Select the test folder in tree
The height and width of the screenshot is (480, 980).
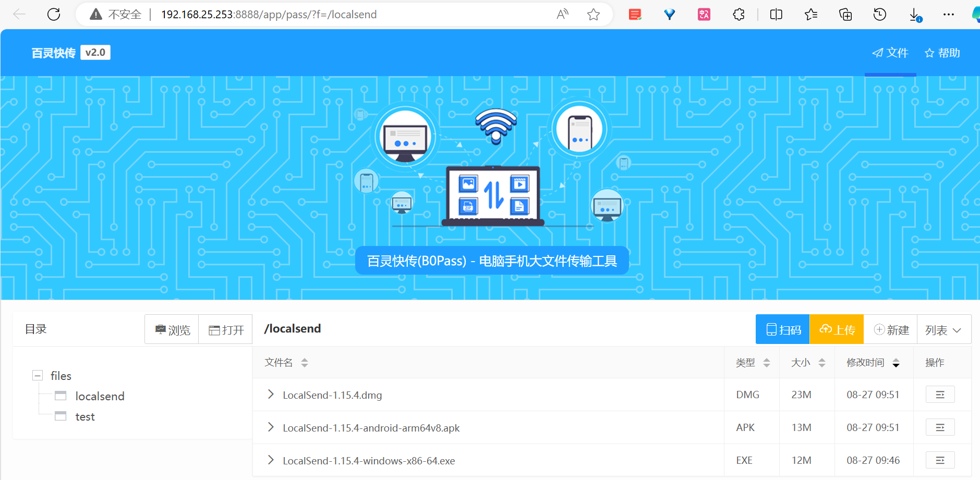tap(84, 416)
